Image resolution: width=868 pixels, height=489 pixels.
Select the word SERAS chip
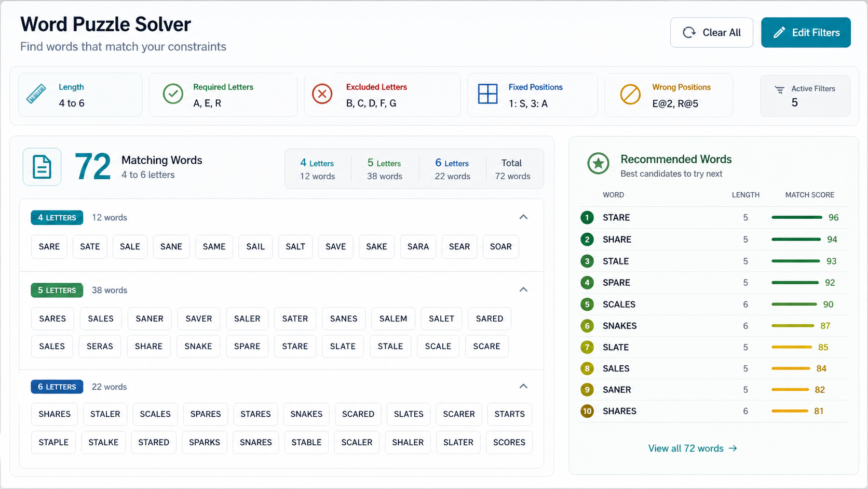100,346
